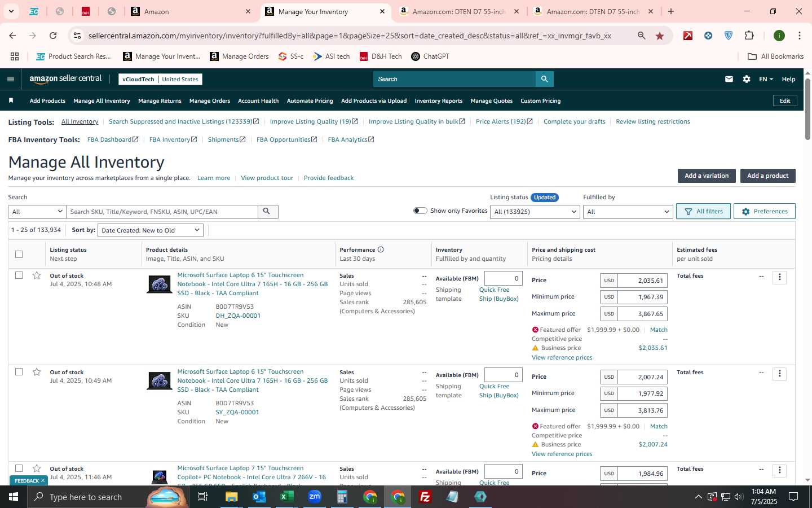Open the Price Alerts (192) link
Image resolution: width=812 pixels, height=508 pixels.
[504, 121]
